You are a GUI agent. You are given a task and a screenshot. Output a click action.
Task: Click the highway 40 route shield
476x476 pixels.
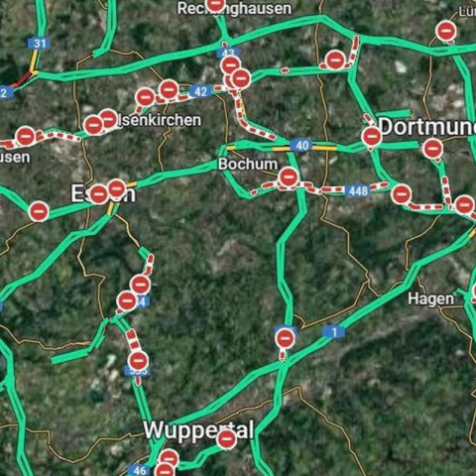[x=301, y=145]
